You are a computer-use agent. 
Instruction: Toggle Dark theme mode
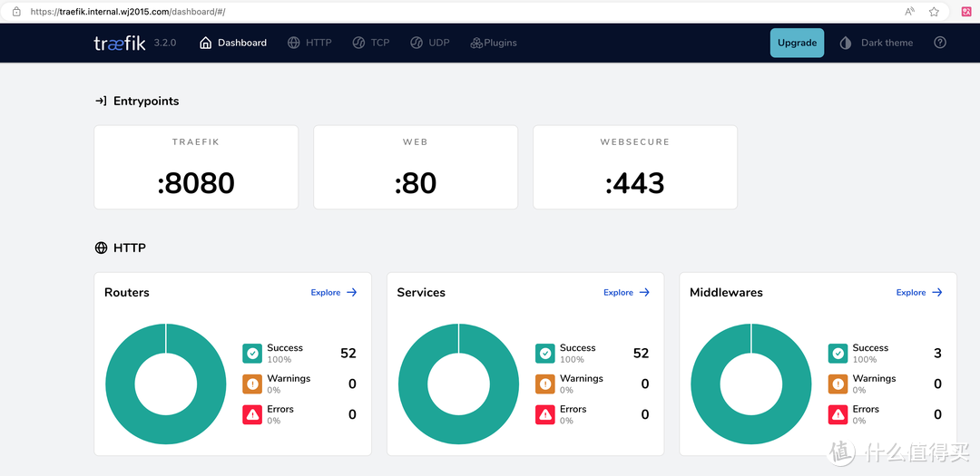pyautogui.click(x=877, y=43)
